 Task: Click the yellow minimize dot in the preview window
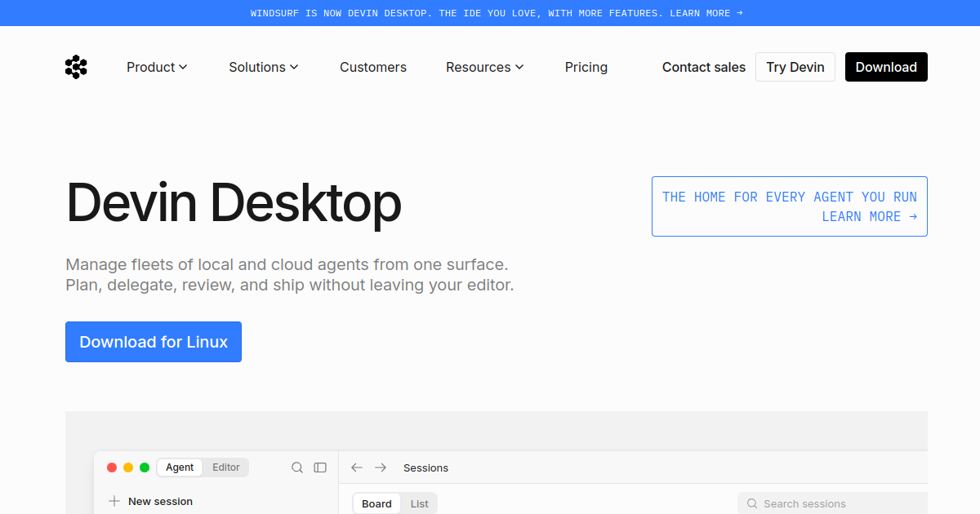coord(128,467)
